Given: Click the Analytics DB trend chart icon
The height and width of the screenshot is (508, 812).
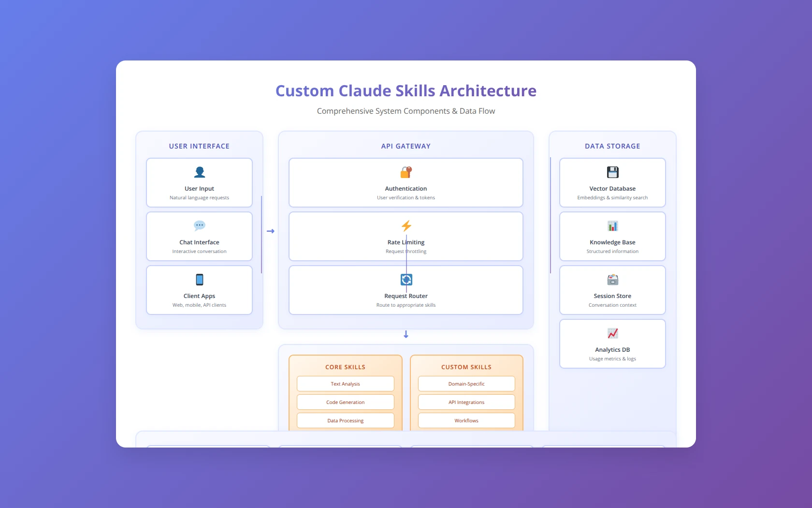Looking at the screenshot, I should [x=612, y=333].
